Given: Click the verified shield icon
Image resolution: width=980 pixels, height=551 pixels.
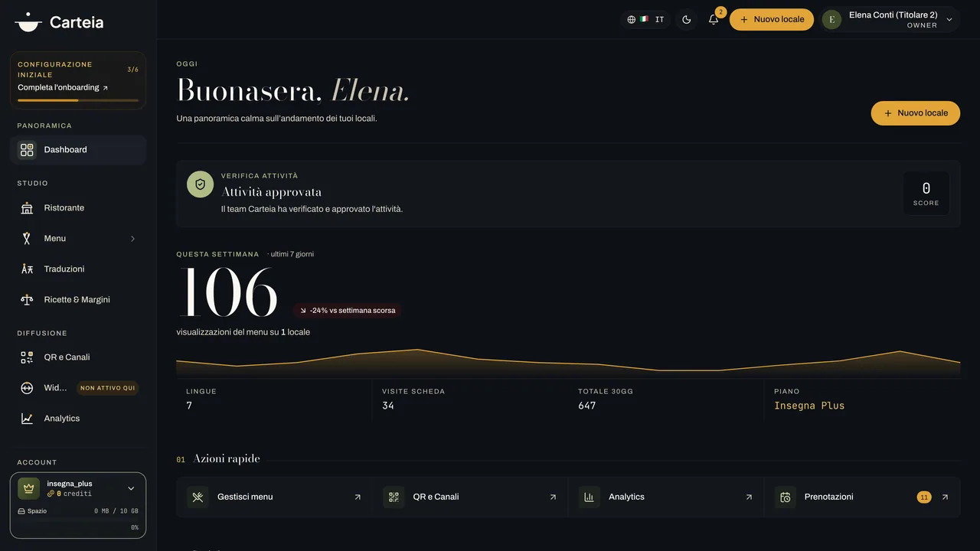Looking at the screenshot, I should pos(200,184).
